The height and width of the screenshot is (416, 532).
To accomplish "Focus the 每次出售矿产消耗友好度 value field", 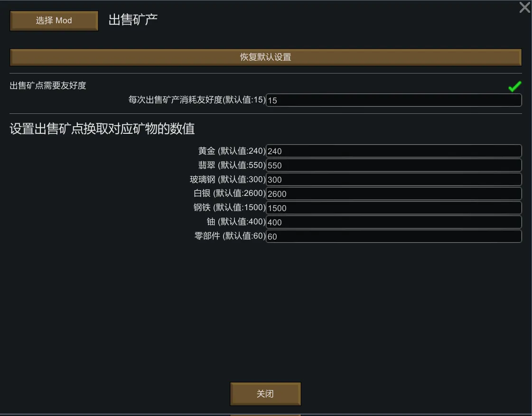I will pyautogui.click(x=393, y=100).
